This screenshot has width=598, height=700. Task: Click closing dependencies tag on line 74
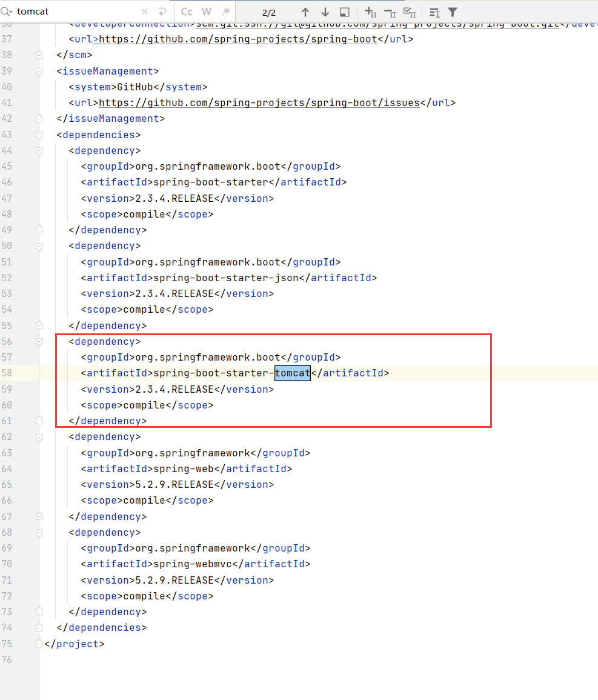[102, 628]
